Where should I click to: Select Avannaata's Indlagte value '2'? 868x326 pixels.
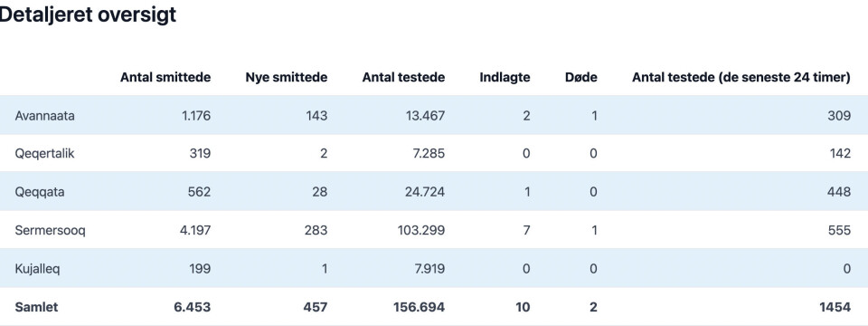click(526, 116)
